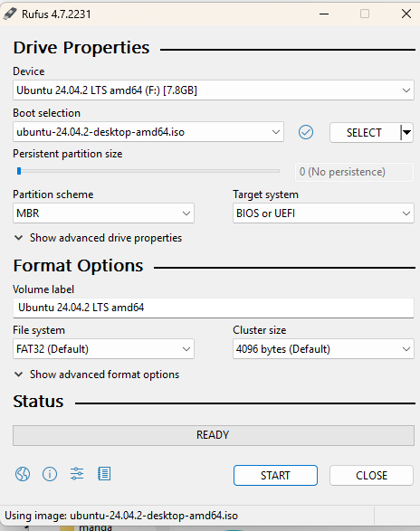The width and height of the screenshot is (420, 531).
Task: Open the language globe icon
Action: [x=23, y=474]
